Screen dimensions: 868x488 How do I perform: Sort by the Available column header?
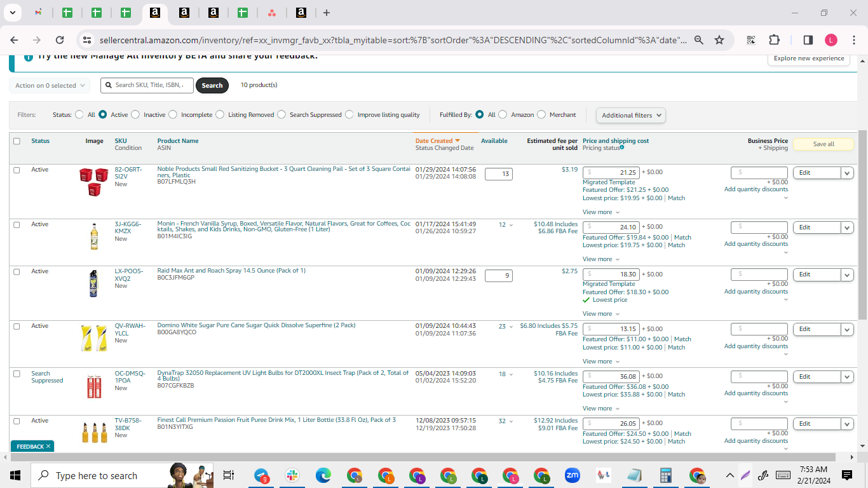click(x=494, y=141)
